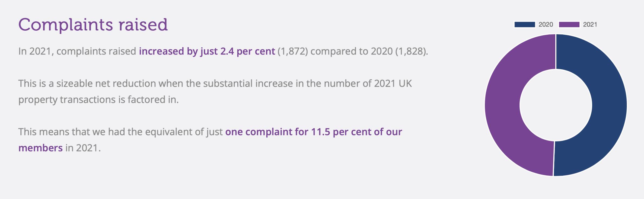Click "property transactions is factored in" line
The width and height of the screenshot is (644, 199).
(x=98, y=100)
